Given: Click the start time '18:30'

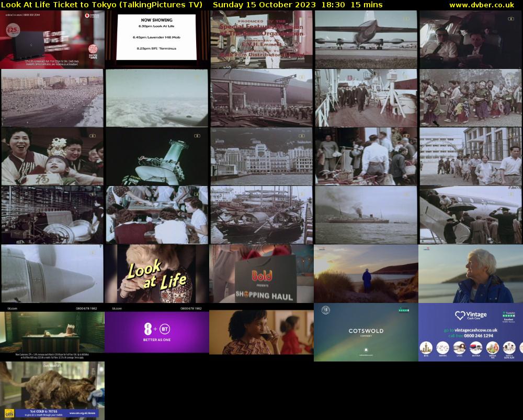Looking at the screenshot, I should click(x=333, y=5).
